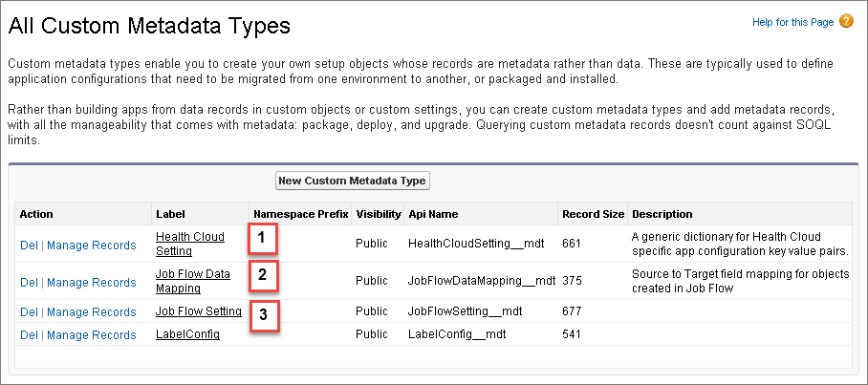The width and height of the screenshot is (868, 385).
Task: Delete the LabelConfig metadata type
Action: click(29, 335)
